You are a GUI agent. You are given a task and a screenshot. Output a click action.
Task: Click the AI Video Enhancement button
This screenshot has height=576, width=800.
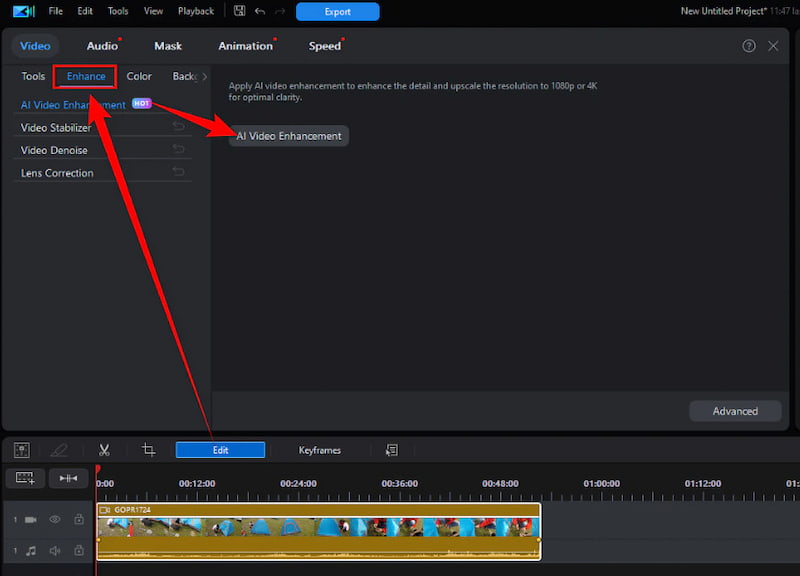coord(288,135)
